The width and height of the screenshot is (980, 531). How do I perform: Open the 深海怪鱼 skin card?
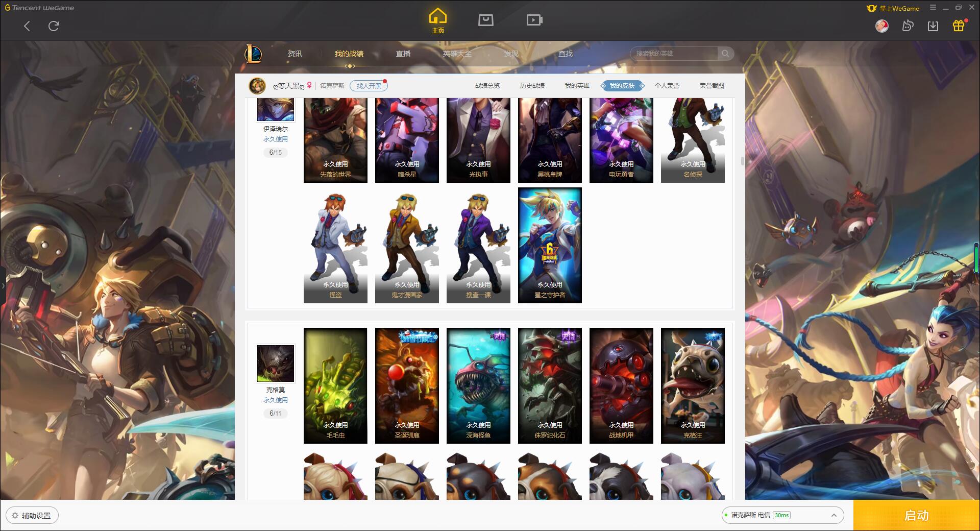coord(478,385)
